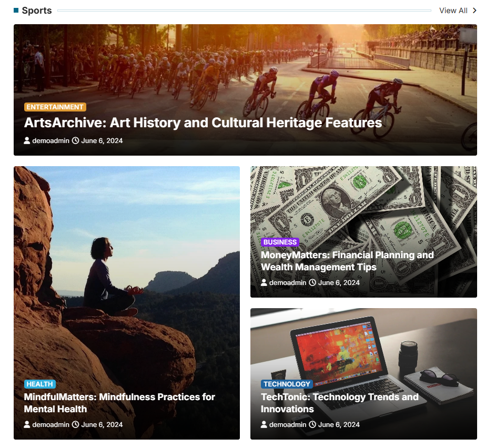Click the View All chevron arrow
Image resolution: width=485 pixels, height=448 pixels.
tap(474, 11)
